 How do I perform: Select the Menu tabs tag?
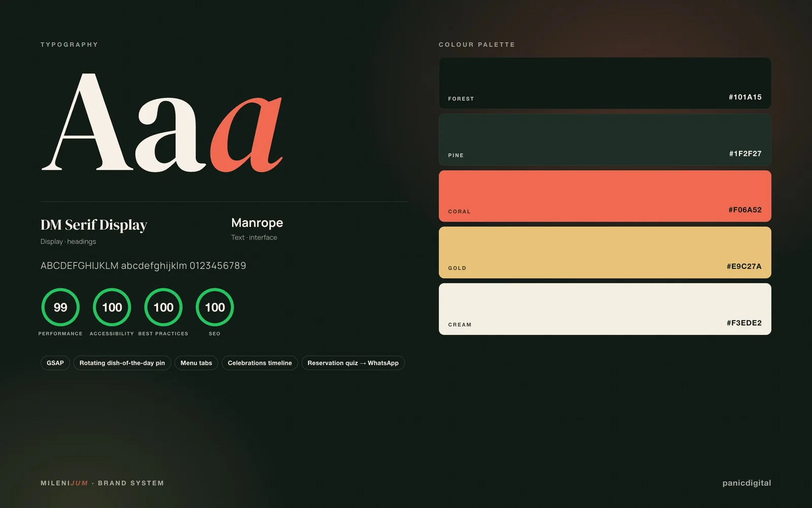196,363
